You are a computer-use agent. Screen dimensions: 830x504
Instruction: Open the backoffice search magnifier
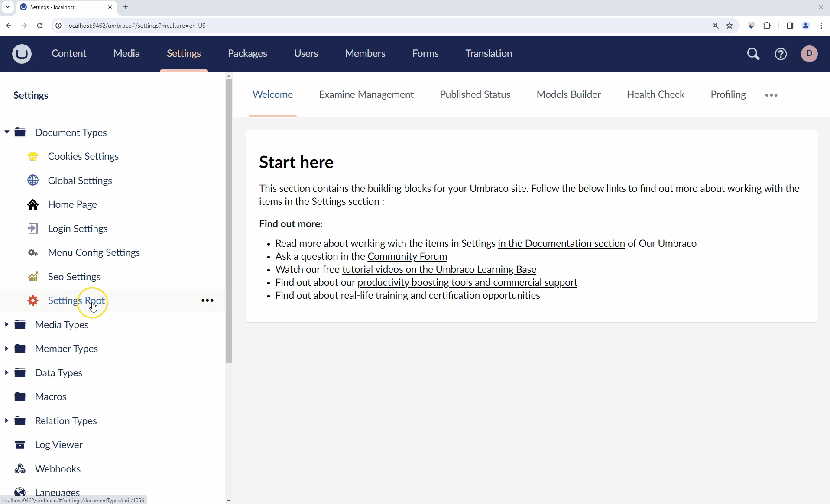753,54
